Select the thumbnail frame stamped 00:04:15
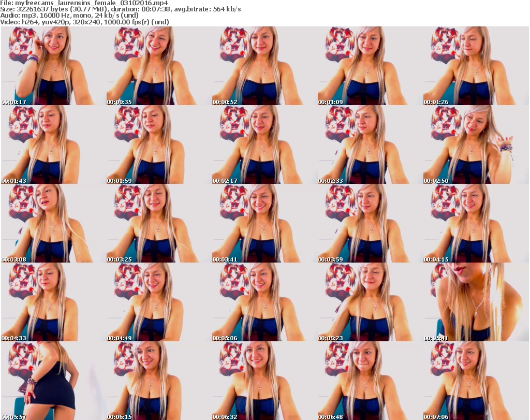 pyautogui.click(x=476, y=224)
